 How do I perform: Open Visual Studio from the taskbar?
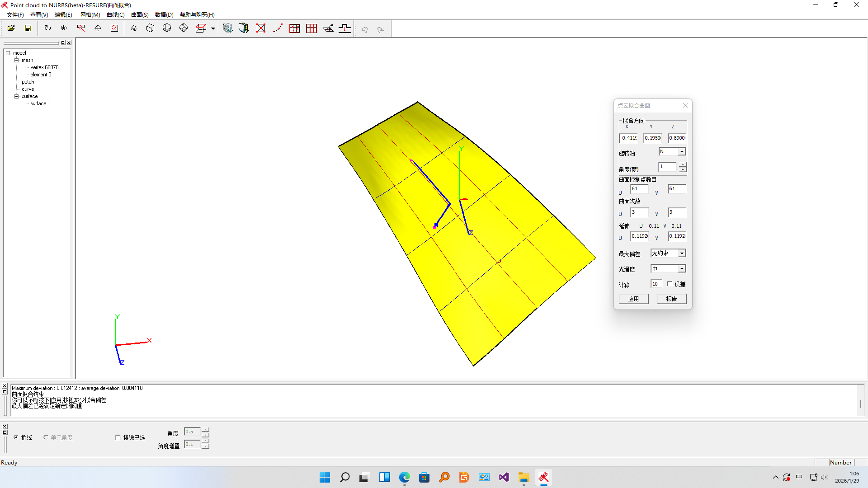(504, 477)
